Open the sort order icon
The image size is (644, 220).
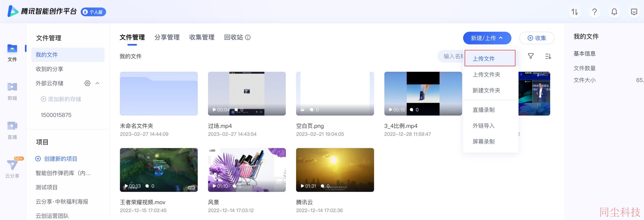click(548, 56)
